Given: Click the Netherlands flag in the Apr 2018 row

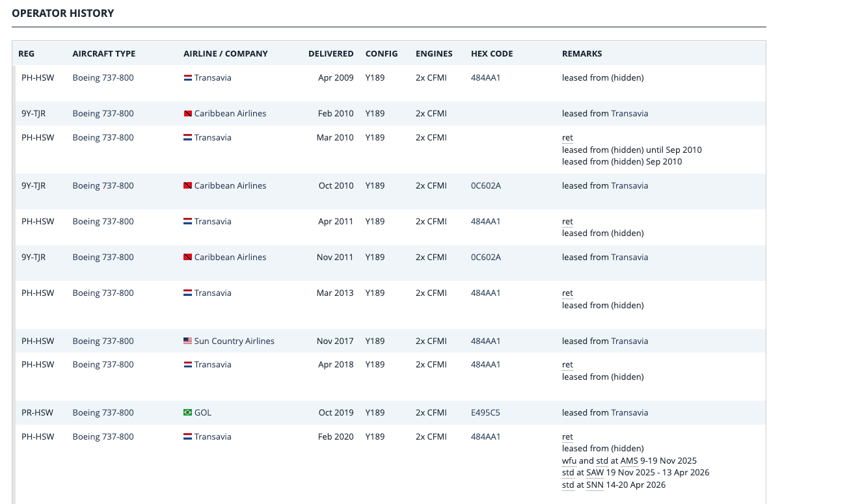Looking at the screenshot, I should [x=187, y=365].
